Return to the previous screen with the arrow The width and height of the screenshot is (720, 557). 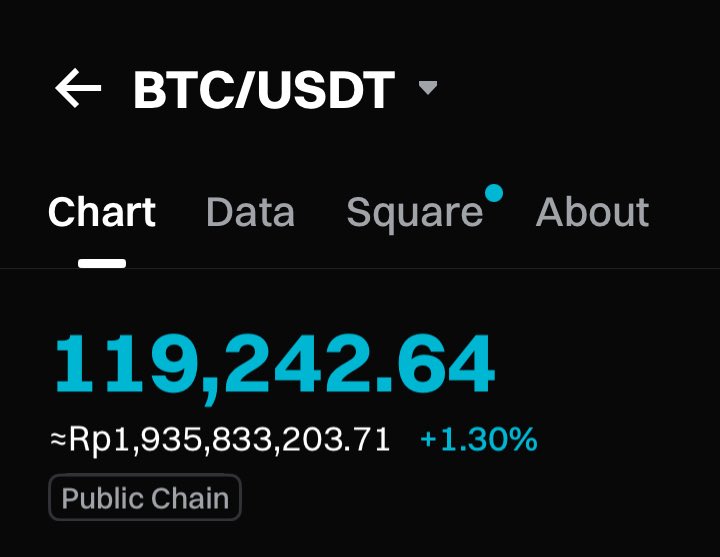tap(78, 88)
